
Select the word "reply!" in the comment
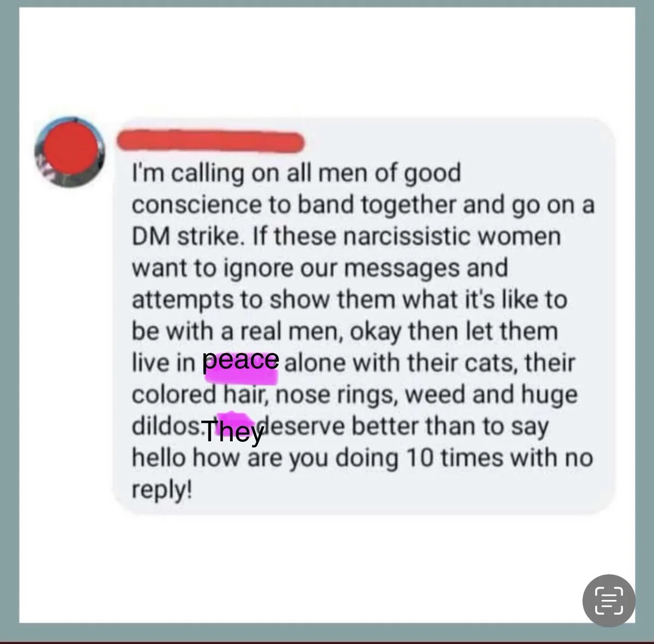[x=162, y=490]
